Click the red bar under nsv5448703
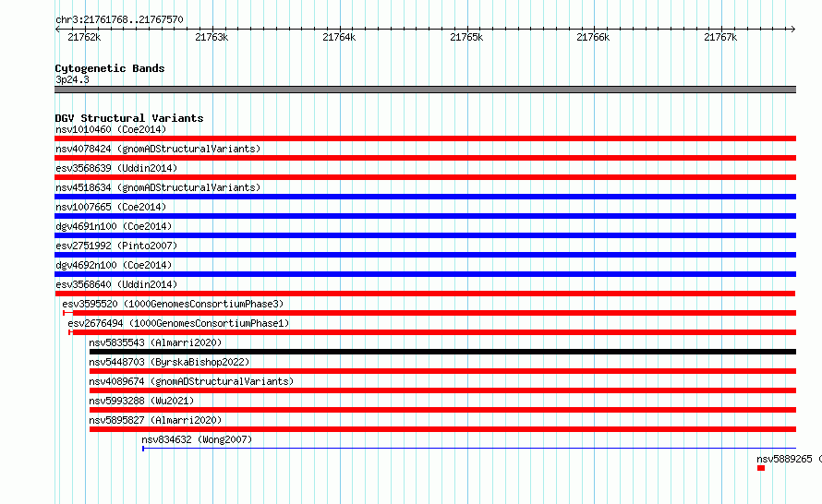Image resolution: width=822 pixels, height=504 pixels. pos(443,371)
